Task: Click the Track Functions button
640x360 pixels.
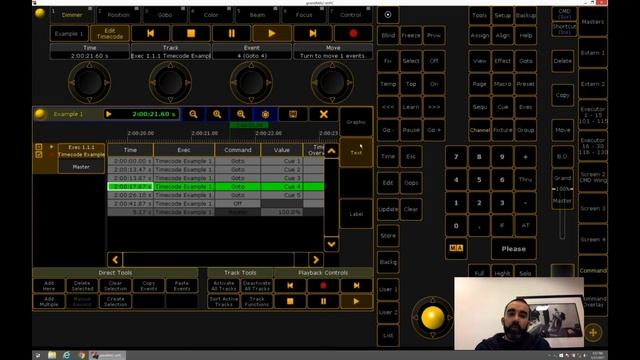Action: tap(257, 301)
